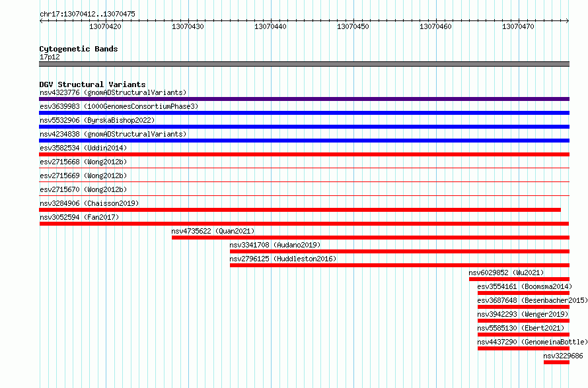Open the nsv2796125 (Huddleston2016) label

coord(283,259)
